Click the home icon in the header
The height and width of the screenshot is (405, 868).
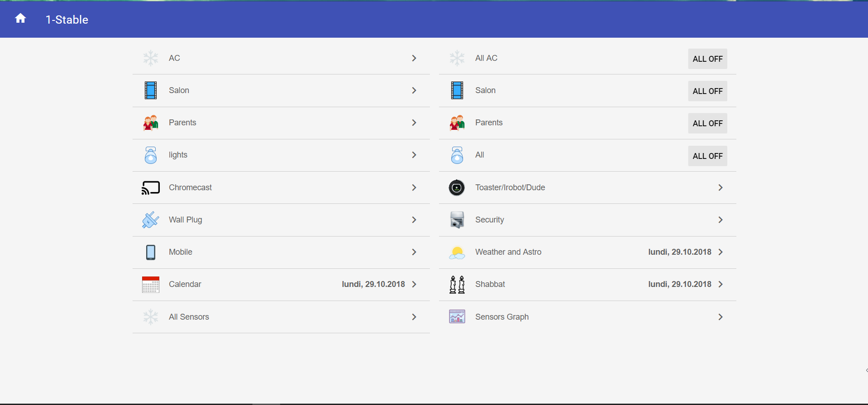point(21,18)
